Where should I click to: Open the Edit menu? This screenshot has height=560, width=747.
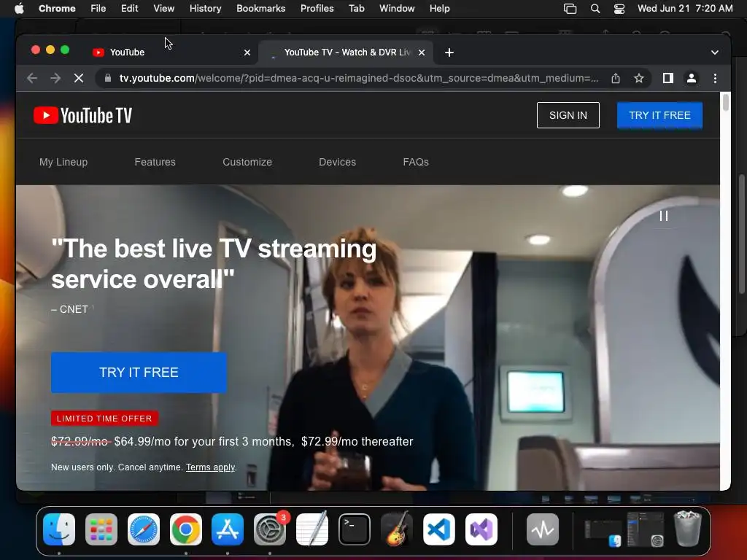tap(129, 9)
